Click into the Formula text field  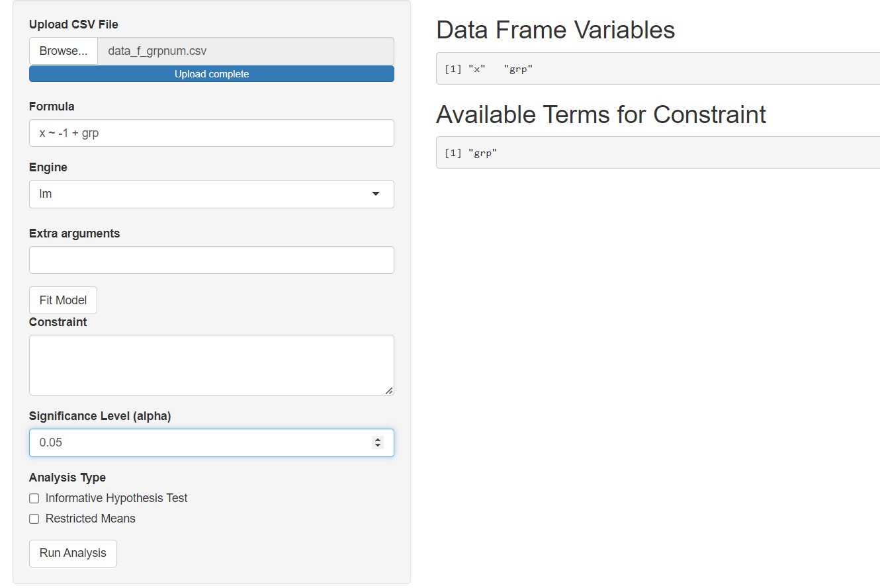click(212, 133)
